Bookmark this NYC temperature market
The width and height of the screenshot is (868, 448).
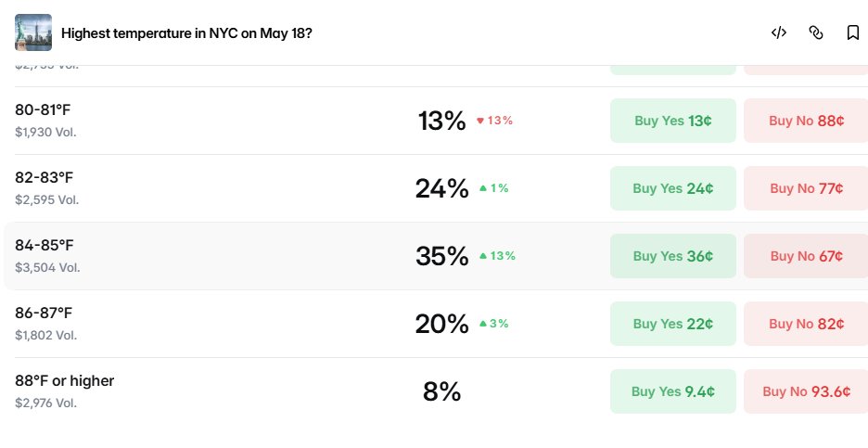(x=853, y=32)
